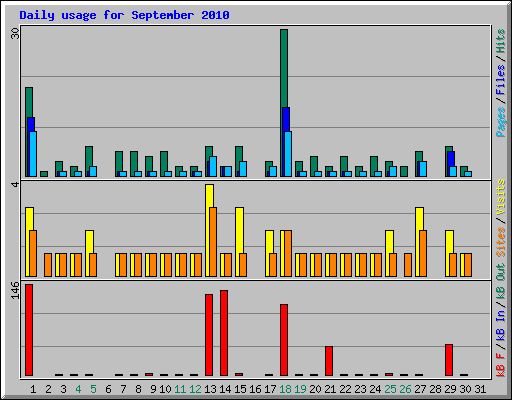
Task: Click the red kB bar for day 29
Action: click(449, 360)
